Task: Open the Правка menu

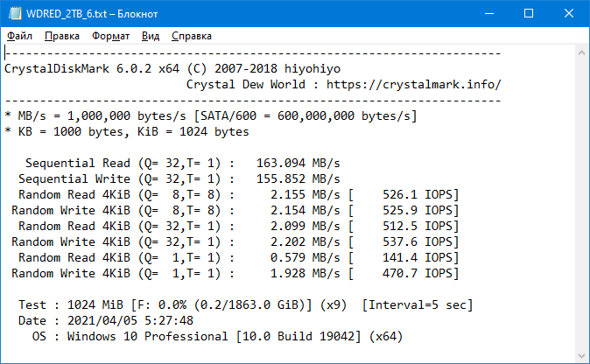Action: tap(61, 36)
